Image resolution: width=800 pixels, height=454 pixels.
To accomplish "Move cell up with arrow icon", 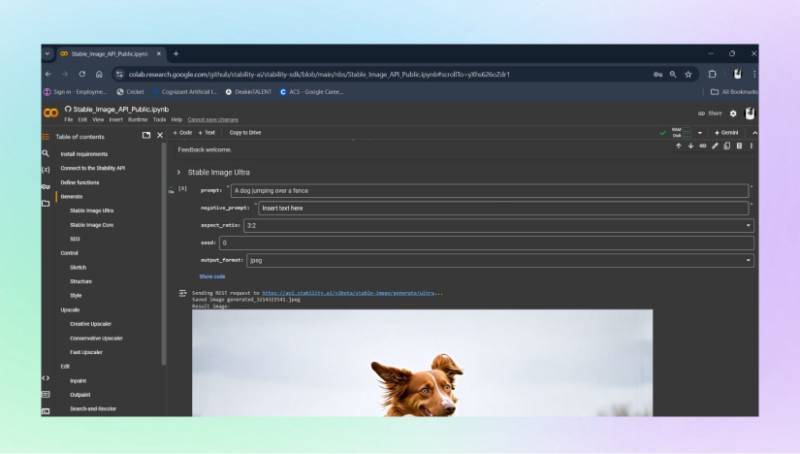I will coord(679,146).
